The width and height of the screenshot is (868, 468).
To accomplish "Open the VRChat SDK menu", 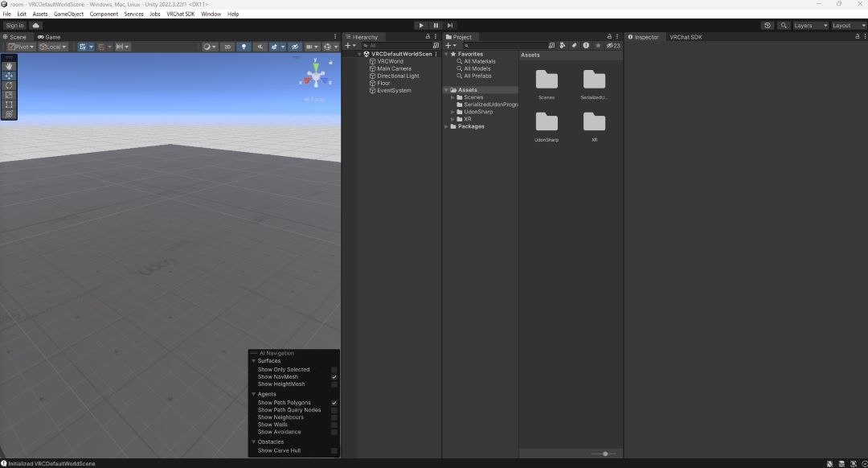I will tap(181, 14).
